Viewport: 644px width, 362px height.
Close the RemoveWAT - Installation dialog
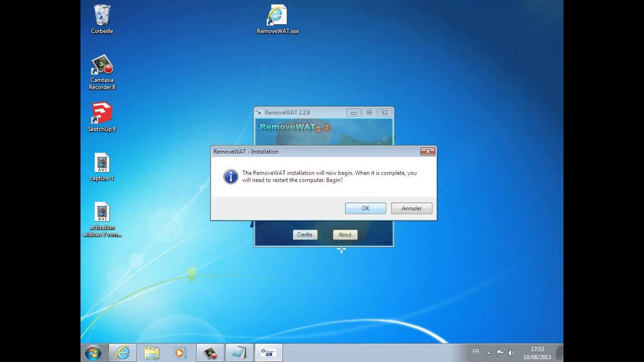tap(427, 151)
